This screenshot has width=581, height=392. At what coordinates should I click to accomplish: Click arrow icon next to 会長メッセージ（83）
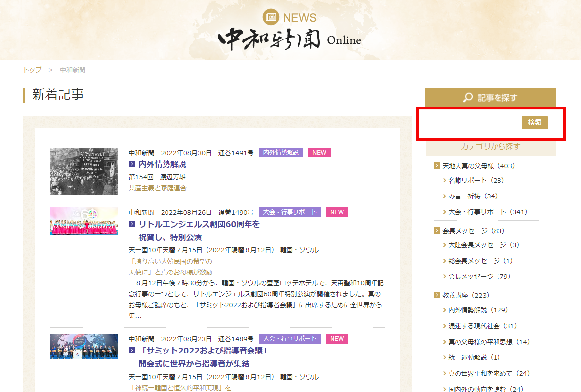point(437,230)
